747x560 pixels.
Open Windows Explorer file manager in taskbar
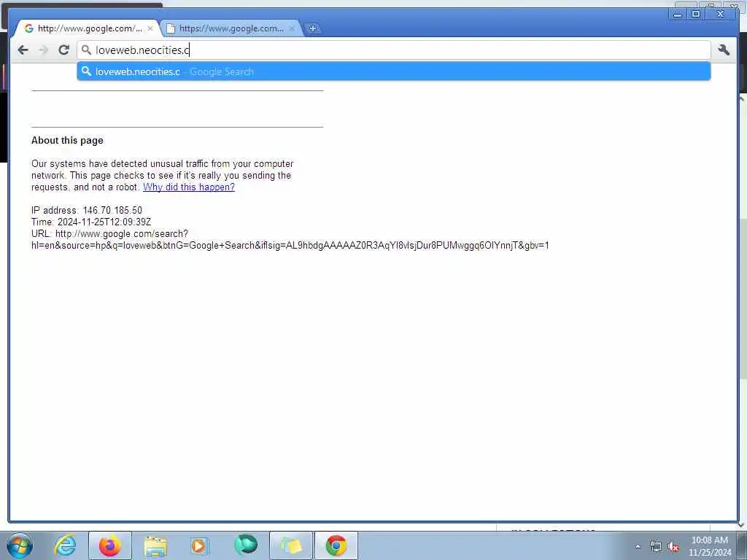[x=155, y=545]
